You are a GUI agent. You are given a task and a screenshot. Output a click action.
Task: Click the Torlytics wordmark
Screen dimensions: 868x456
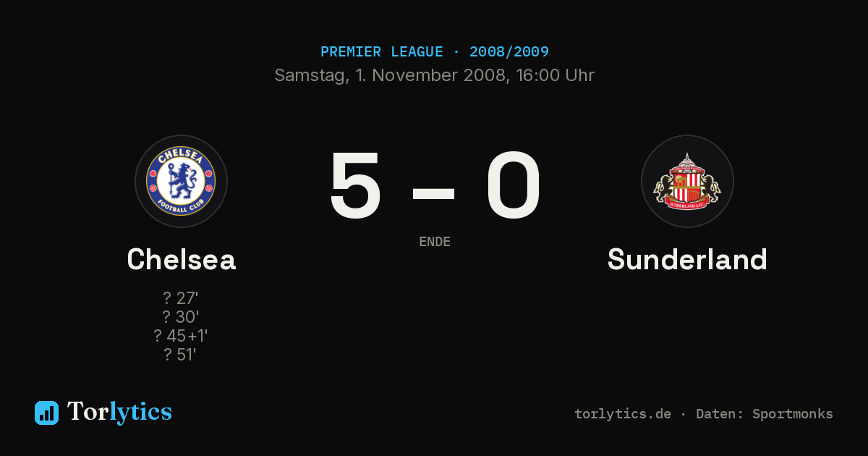[x=119, y=412]
